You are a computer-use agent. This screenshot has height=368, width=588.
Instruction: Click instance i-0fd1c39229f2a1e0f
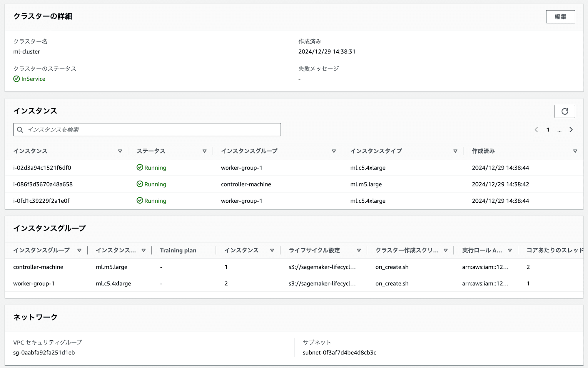point(41,201)
